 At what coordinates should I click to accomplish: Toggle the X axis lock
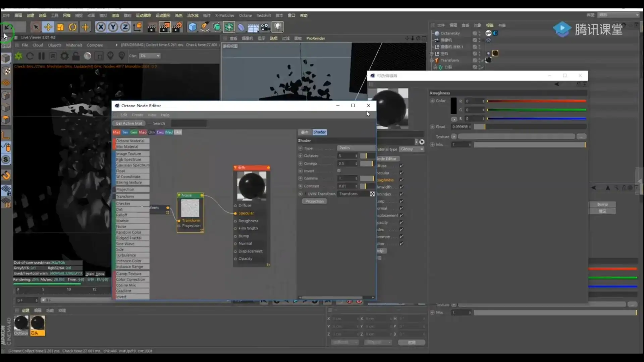click(x=101, y=27)
